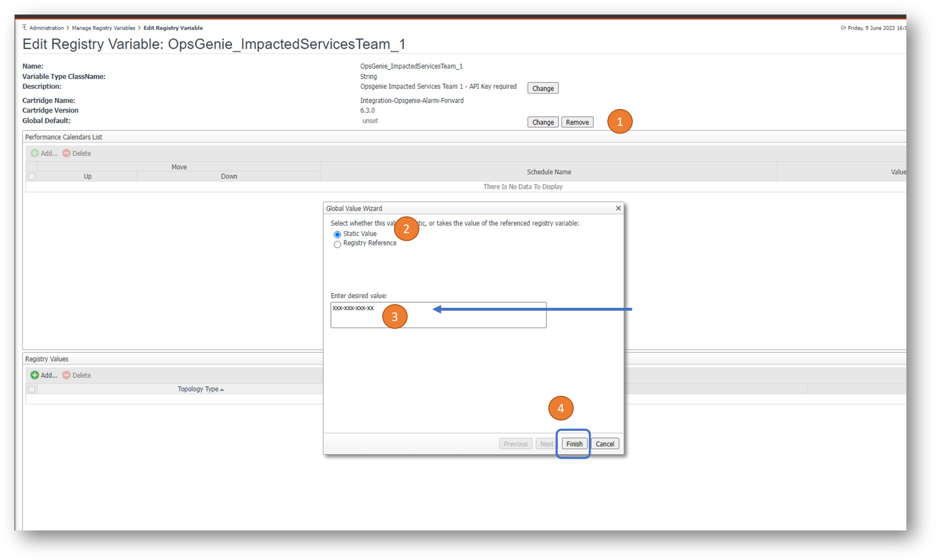Close the Global Value Wizard dialog

point(618,208)
